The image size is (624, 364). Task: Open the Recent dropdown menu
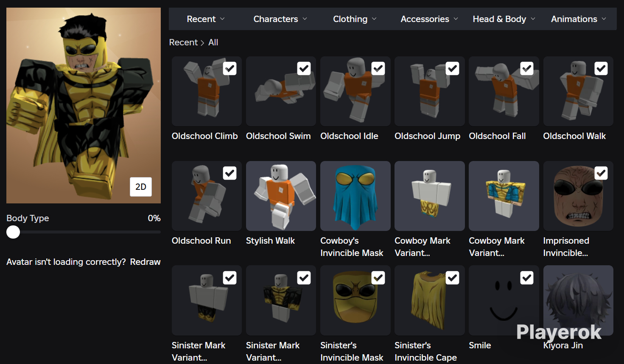[x=206, y=19]
